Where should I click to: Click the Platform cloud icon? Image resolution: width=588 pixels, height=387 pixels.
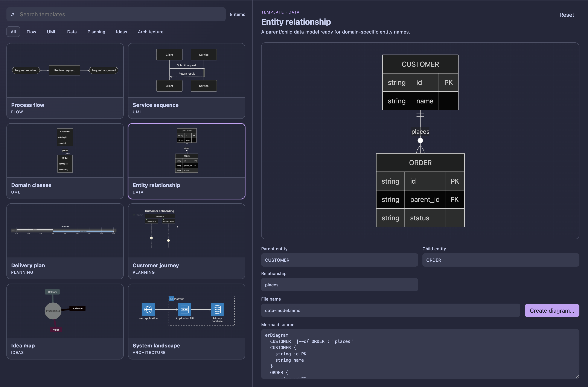tap(171, 299)
